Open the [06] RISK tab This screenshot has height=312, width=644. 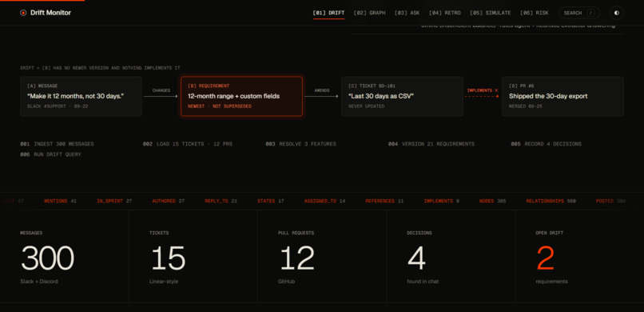click(x=535, y=13)
